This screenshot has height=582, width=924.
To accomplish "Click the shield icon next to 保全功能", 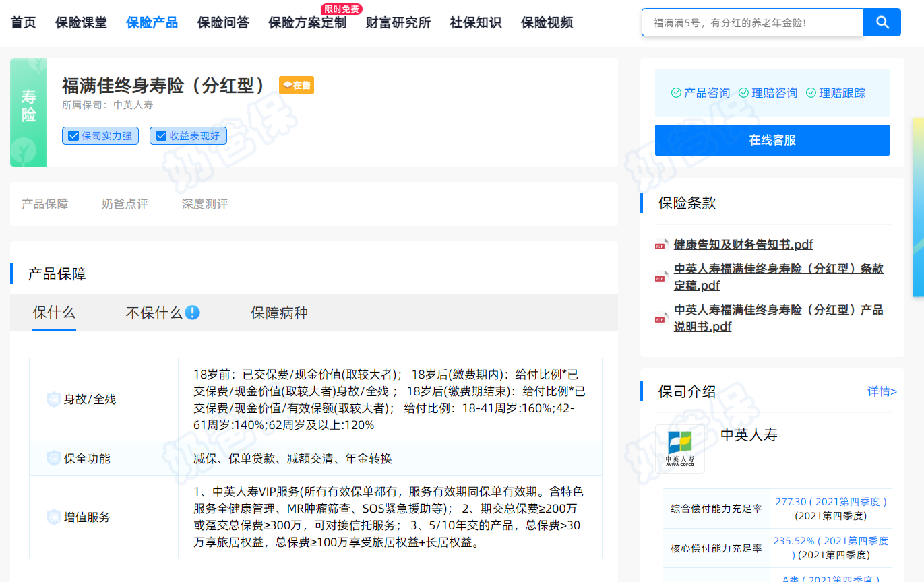I will pyautogui.click(x=54, y=459).
